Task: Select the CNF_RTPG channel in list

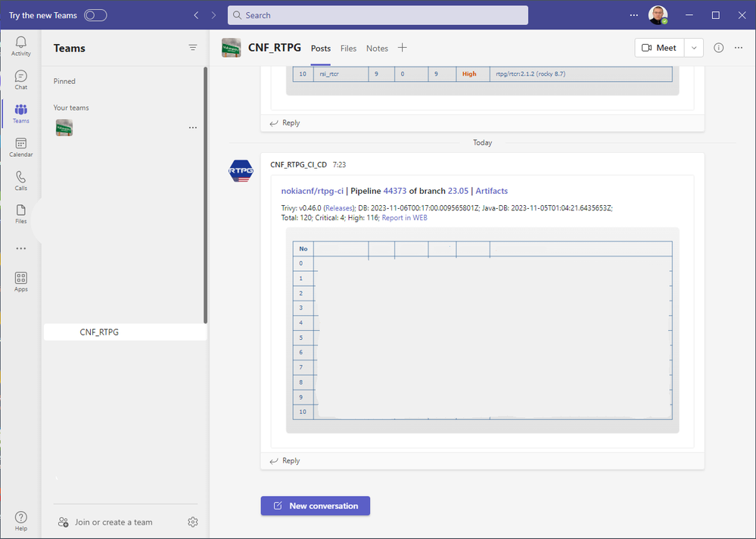Action: click(x=126, y=332)
